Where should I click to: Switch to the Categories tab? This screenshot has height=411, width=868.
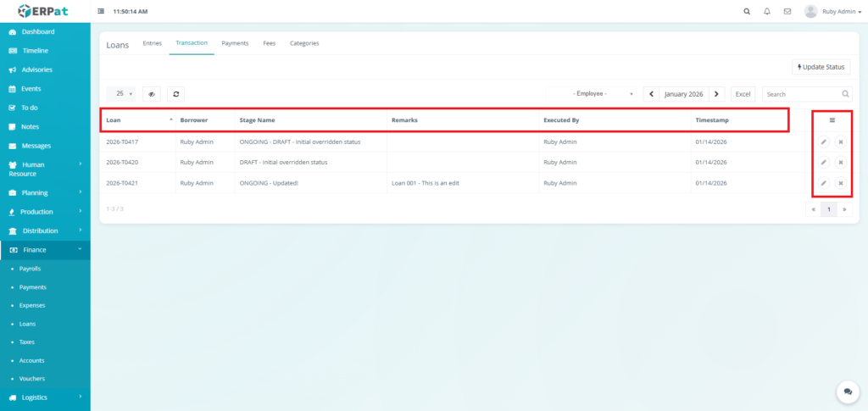[304, 42]
